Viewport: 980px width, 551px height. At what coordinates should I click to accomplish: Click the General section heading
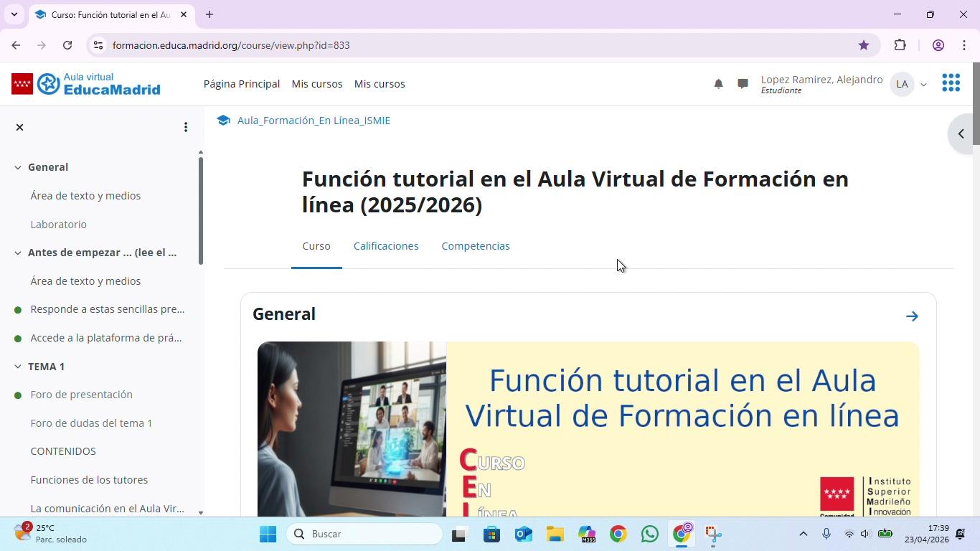tap(284, 314)
